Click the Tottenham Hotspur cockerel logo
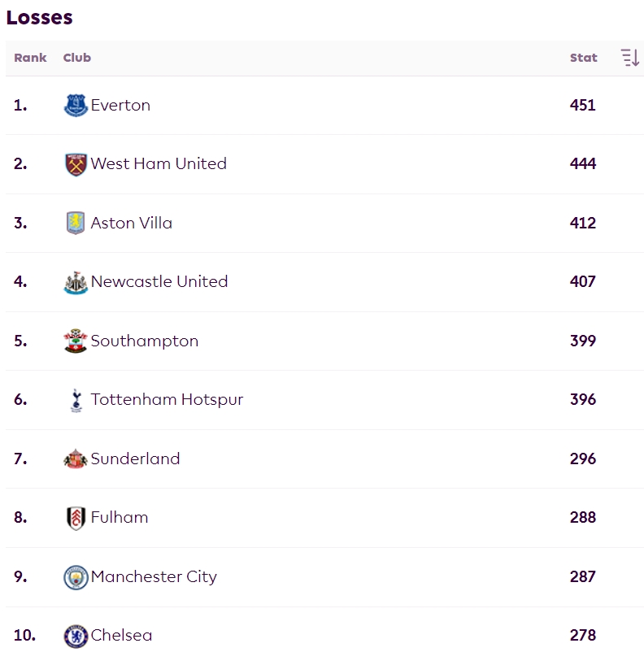644x665 pixels. tap(76, 400)
